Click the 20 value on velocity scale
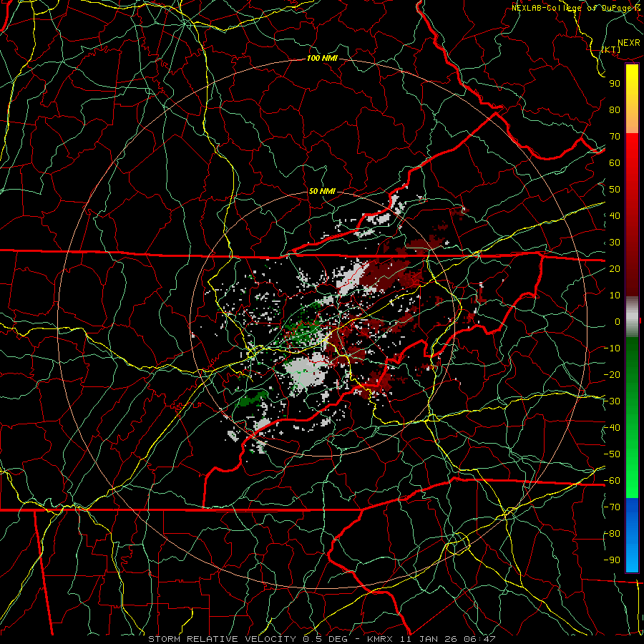This screenshot has height=644, width=644. click(615, 269)
